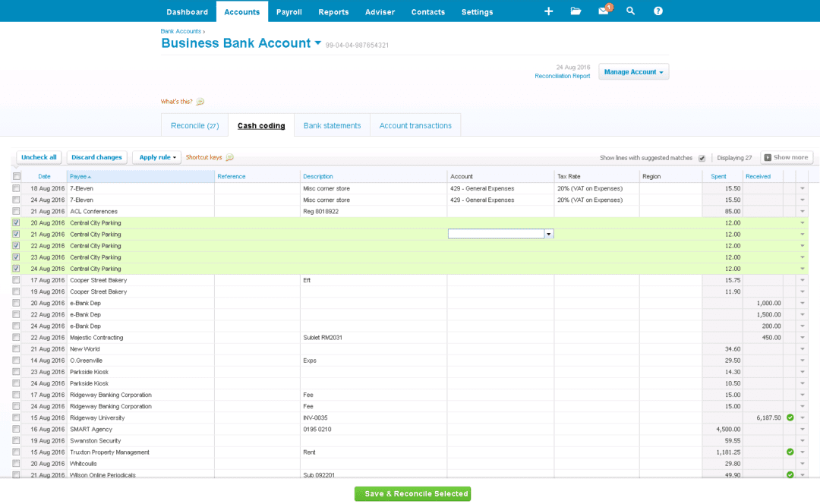820x504 pixels.
Task: Expand the Account dropdown on Central City Parking row
Action: pos(548,234)
